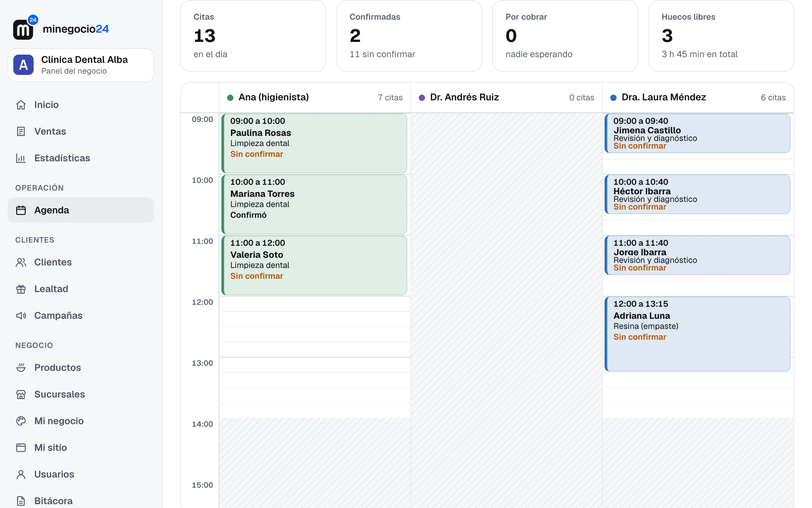Viewport: 812px width, 508px height.
Task: Click the Agenda calendar icon
Action: point(21,210)
